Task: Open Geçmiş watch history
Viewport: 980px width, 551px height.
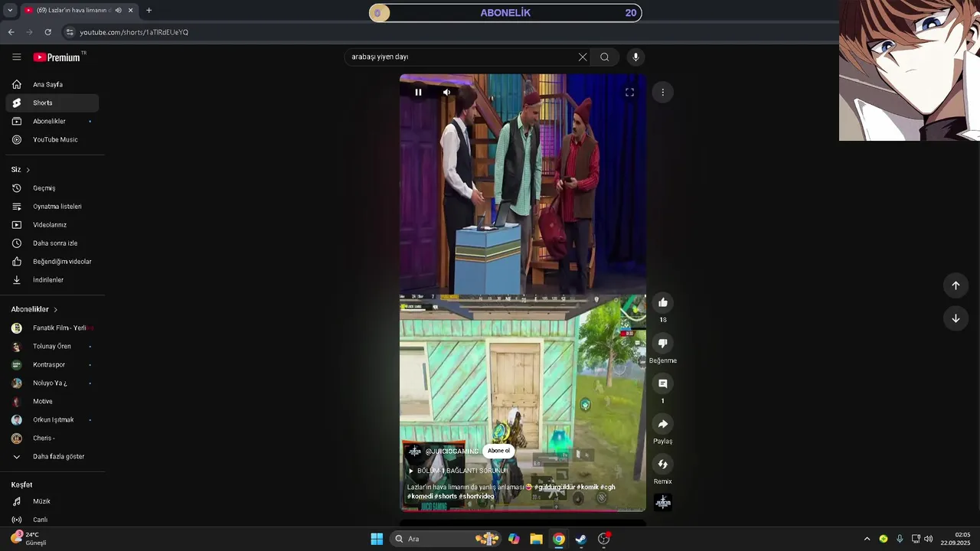Action: pyautogui.click(x=52, y=188)
